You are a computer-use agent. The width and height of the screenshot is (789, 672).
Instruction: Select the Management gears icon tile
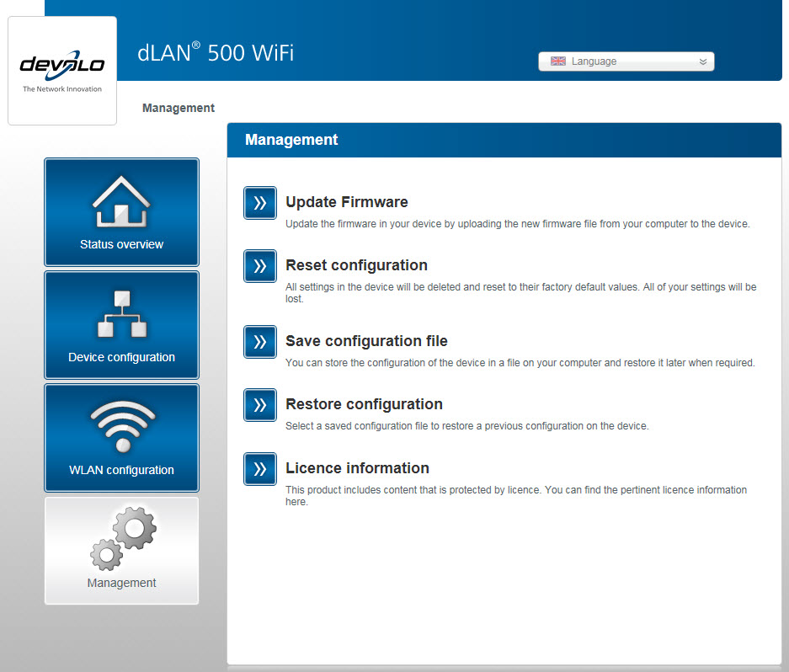(x=121, y=551)
